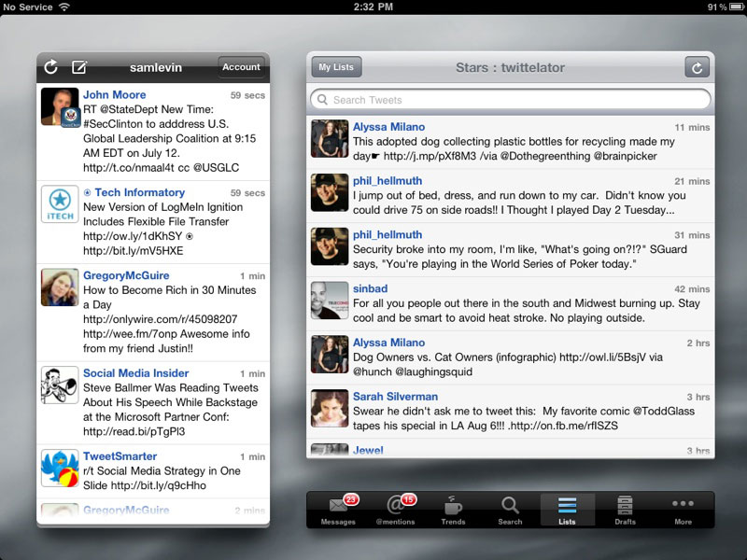Open TweetSmarter's bird avatar
747x560 pixels.
click(x=60, y=469)
